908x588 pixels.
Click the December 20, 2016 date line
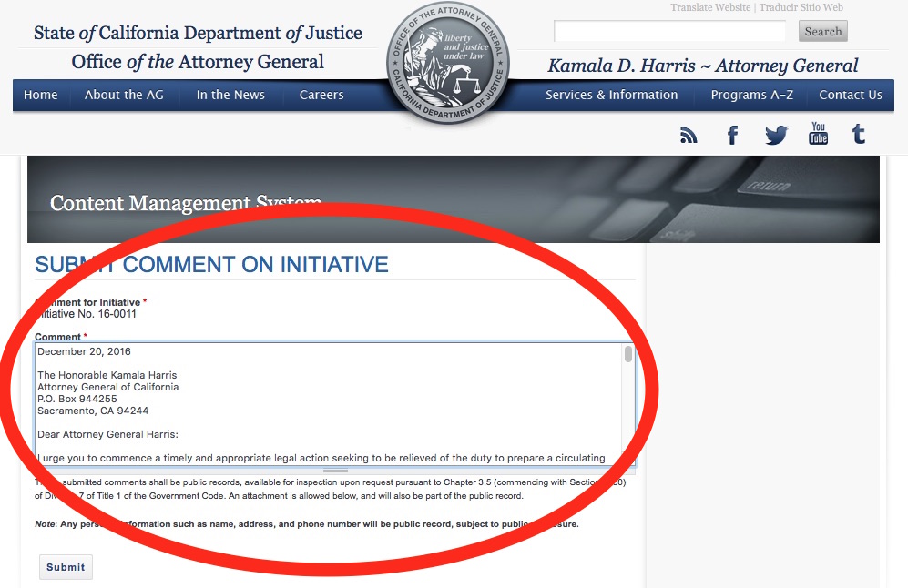pyautogui.click(x=84, y=351)
